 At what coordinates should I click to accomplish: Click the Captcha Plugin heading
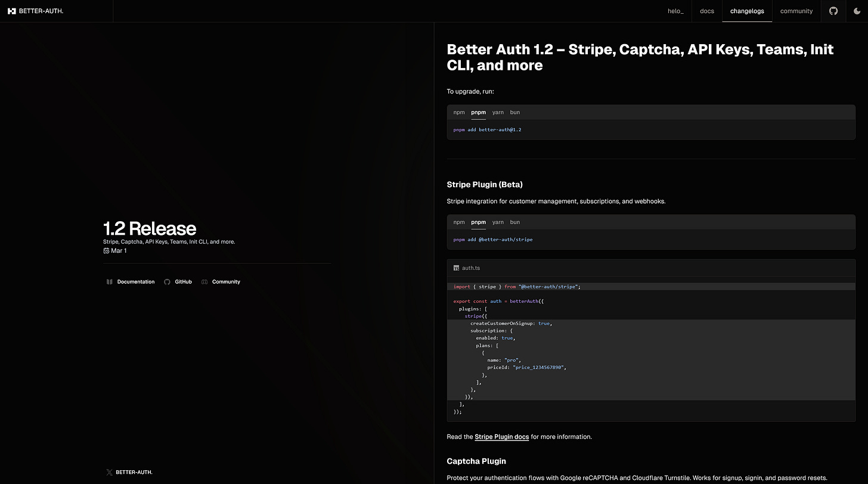coord(476,461)
